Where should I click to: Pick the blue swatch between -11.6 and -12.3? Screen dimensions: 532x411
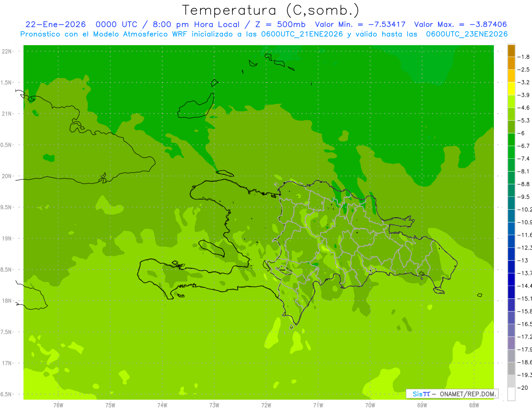point(511,241)
